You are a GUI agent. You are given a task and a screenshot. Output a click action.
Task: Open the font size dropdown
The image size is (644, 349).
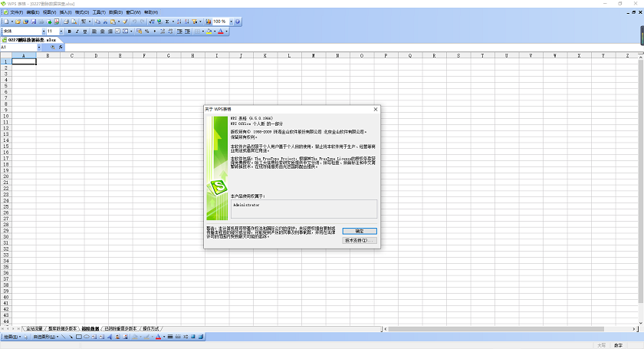coord(61,31)
